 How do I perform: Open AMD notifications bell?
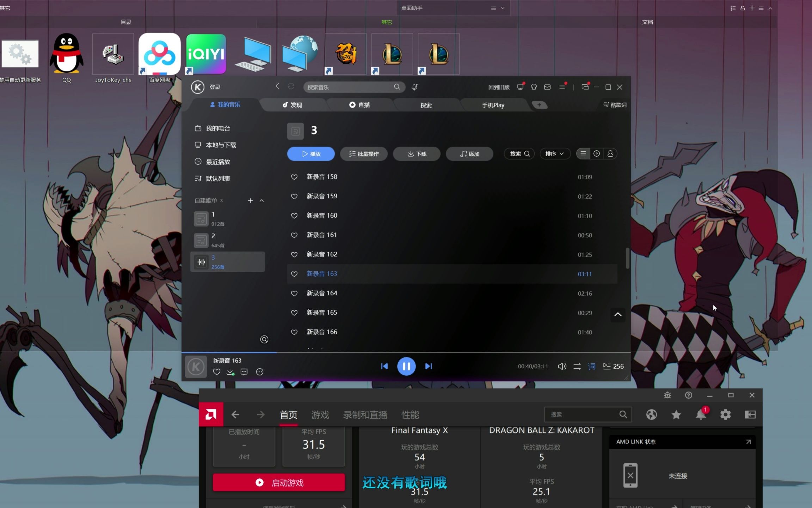pos(701,415)
